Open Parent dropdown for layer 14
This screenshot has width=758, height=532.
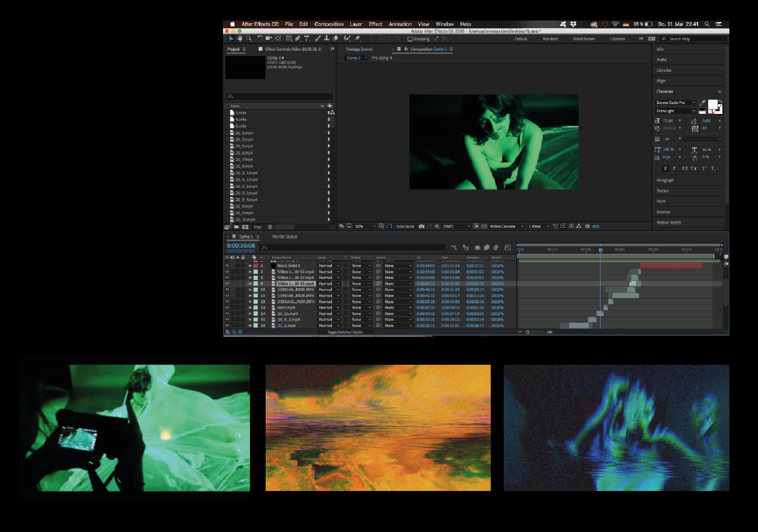(x=398, y=313)
